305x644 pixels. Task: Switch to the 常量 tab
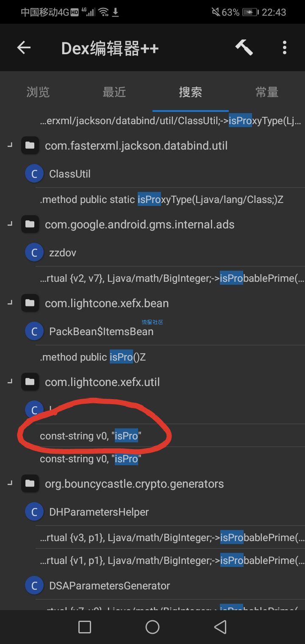(266, 92)
